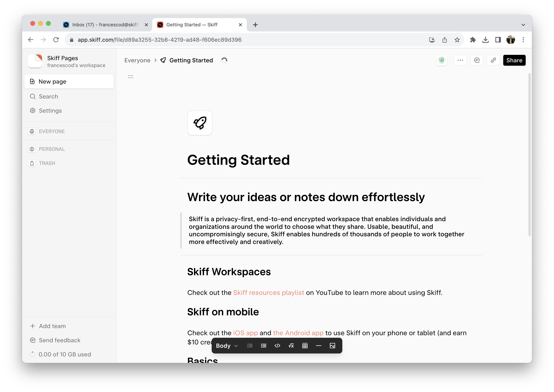Insert a table using the toolbar icon

pos(305,346)
